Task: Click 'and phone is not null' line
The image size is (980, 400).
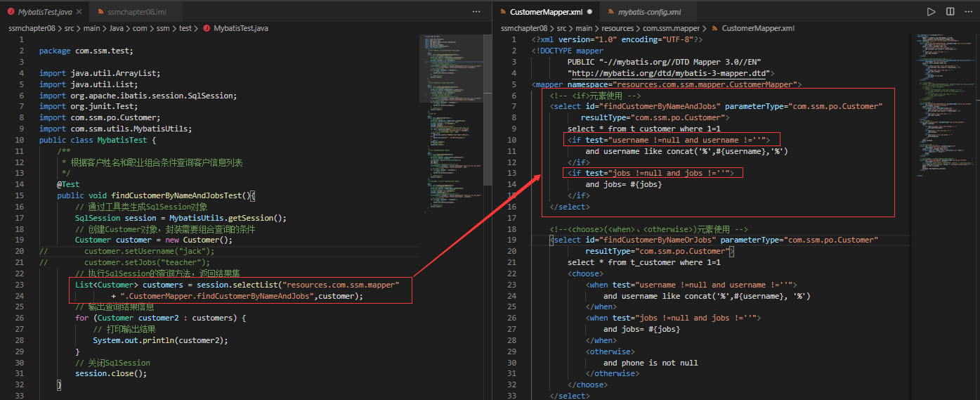Action: point(651,363)
